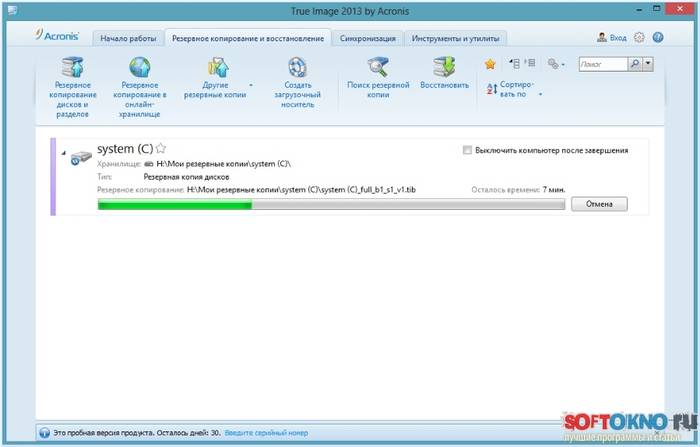Click the Восстановить toolbar icon
This screenshot has height=447, width=700.
coord(444,67)
